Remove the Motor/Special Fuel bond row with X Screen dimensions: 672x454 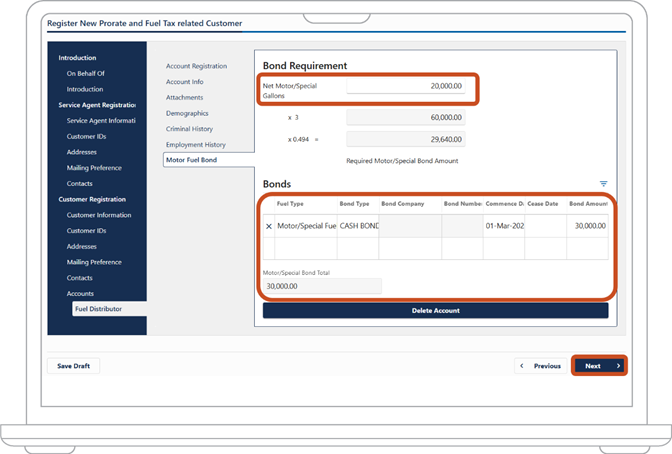coord(269,226)
